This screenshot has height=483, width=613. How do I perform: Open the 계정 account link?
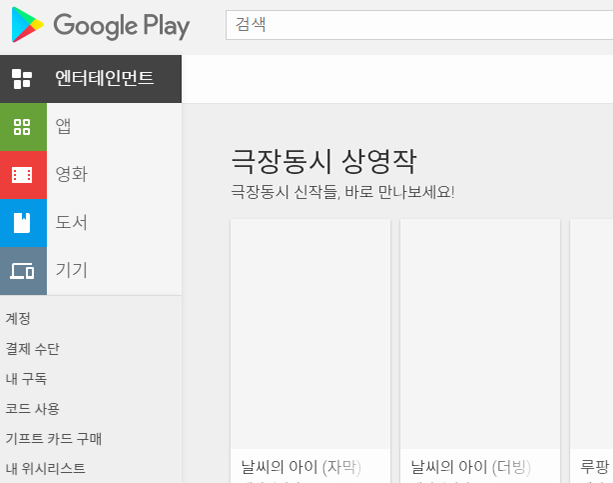tap(18, 318)
